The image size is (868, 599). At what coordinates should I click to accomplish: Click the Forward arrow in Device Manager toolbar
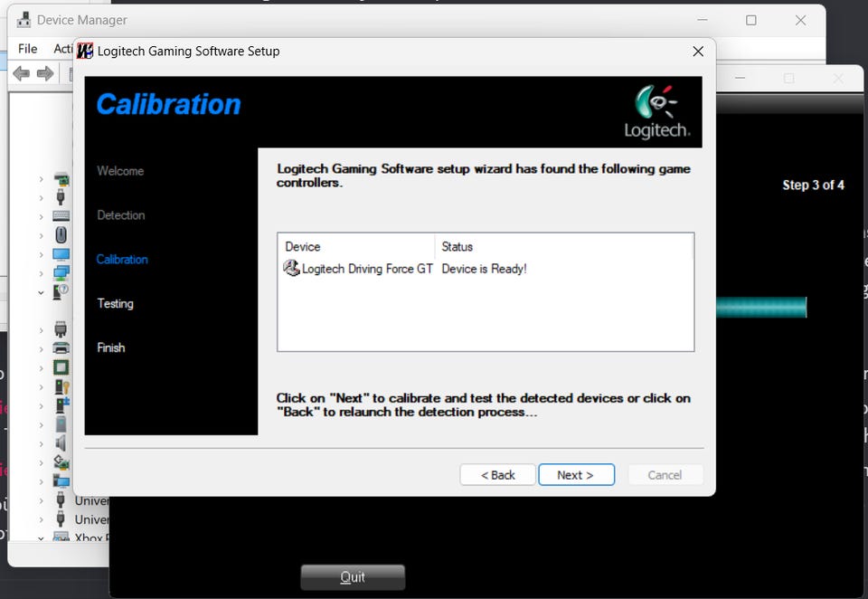(45, 73)
